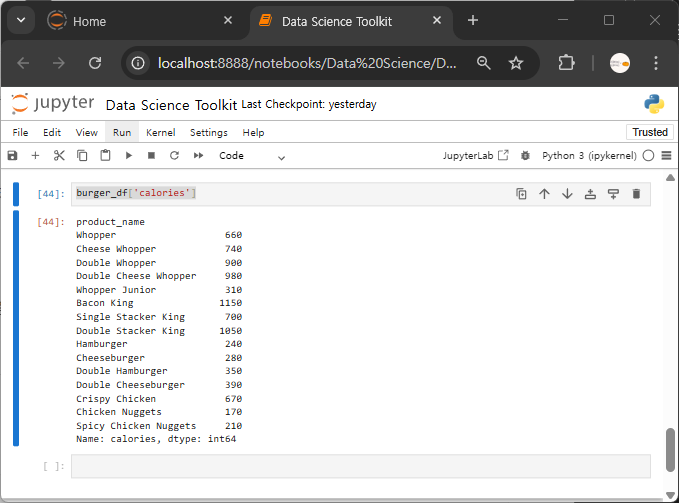
Task: Duplicate cell 44 using the cell toolbar
Action: click(x=521, y=194)
